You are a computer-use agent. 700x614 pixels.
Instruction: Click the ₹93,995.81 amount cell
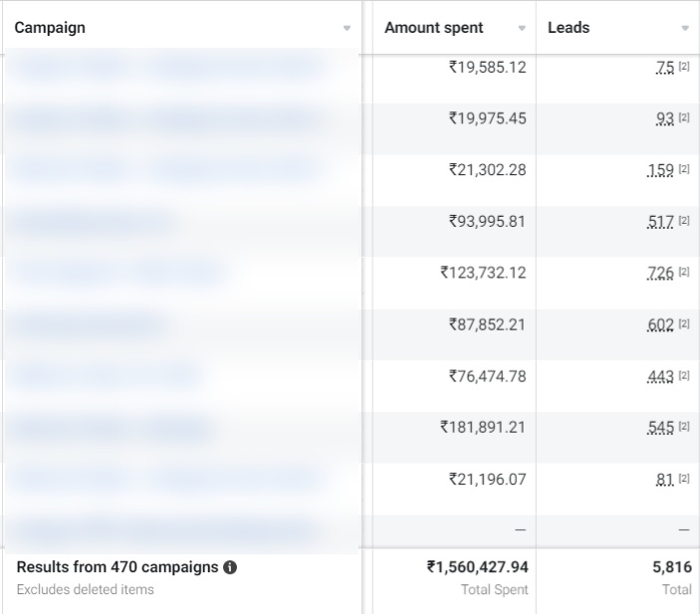pos(488,221)
